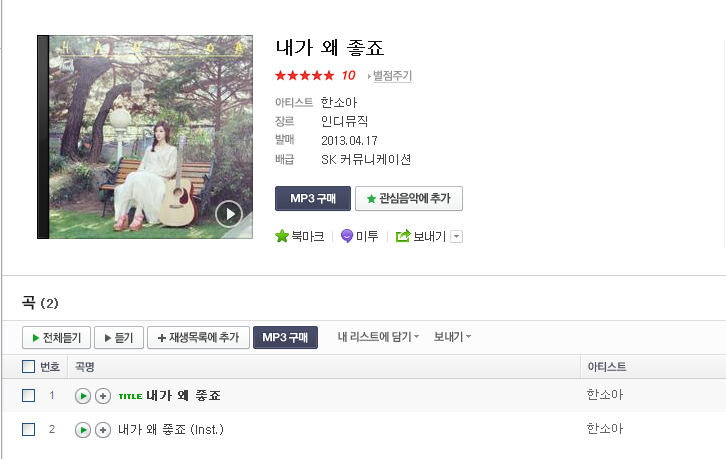
Task: Click the green 보내기 share icon
Action: click(403, 236)
